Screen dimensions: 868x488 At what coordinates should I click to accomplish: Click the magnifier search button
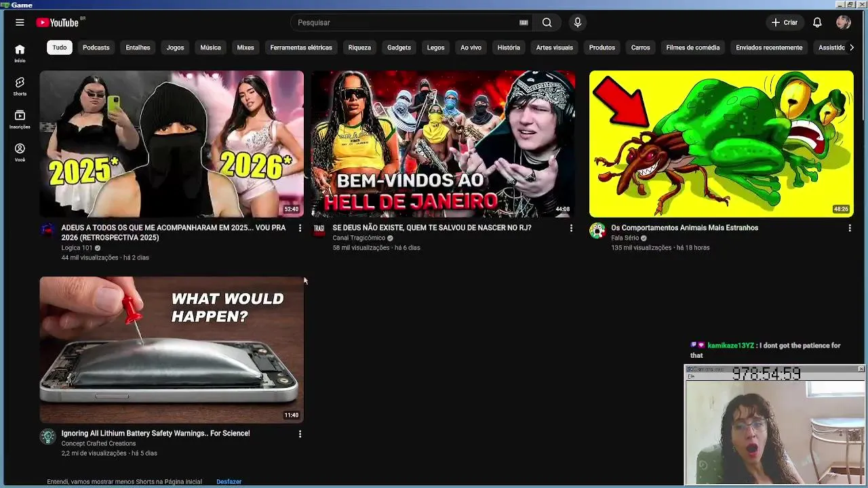547,22
